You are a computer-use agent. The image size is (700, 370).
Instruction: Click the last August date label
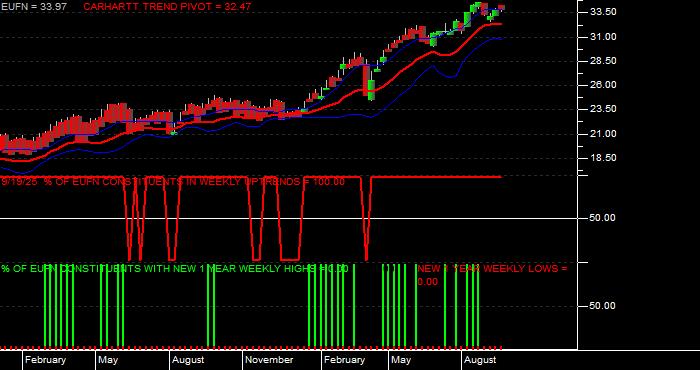pyautogui.click(x=480, y=360)
